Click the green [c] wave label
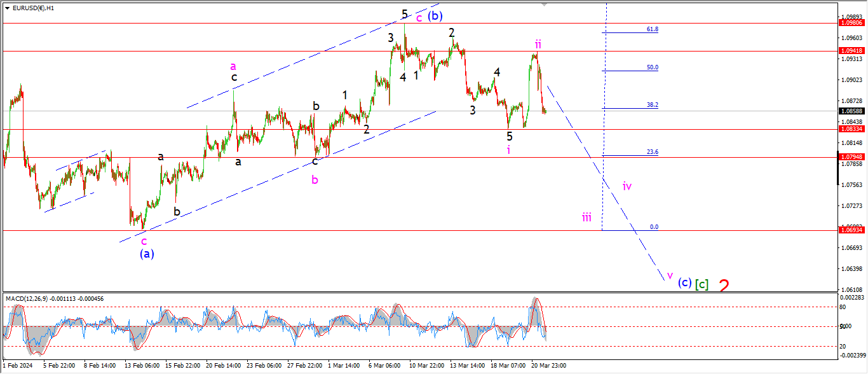The width and height of the screenshot is (868, 374). click(702, 284)
